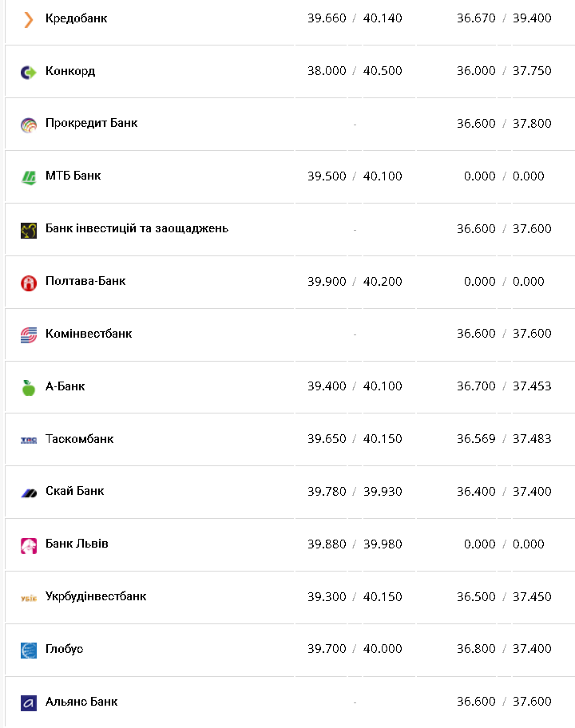Image resolution: width=575 pixels, height=728 pixels.
Task: Click Банк інвестицій та заощаджень logo
Action: [29, 230]
